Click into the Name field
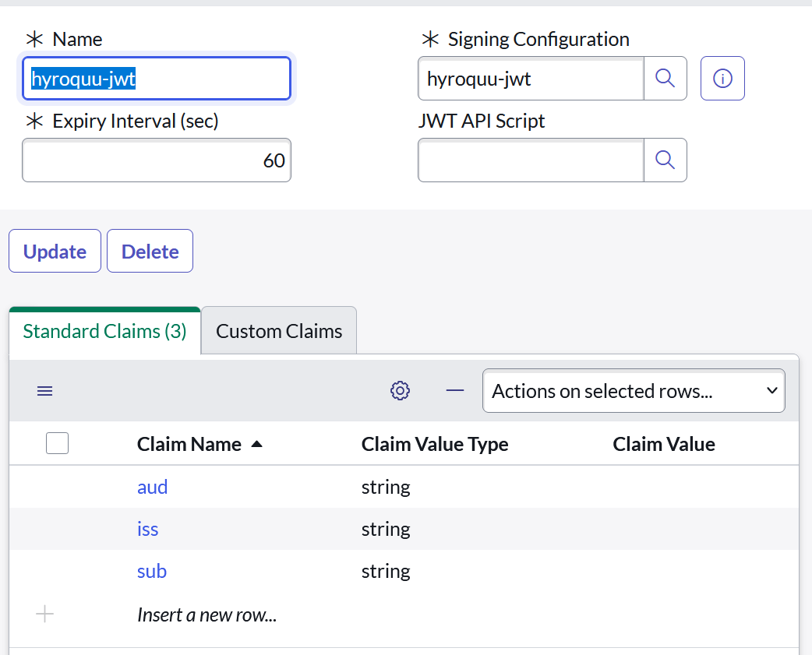The width and height of the screenshot is (812, 655). pyautogui.click(x=156, y=78)
